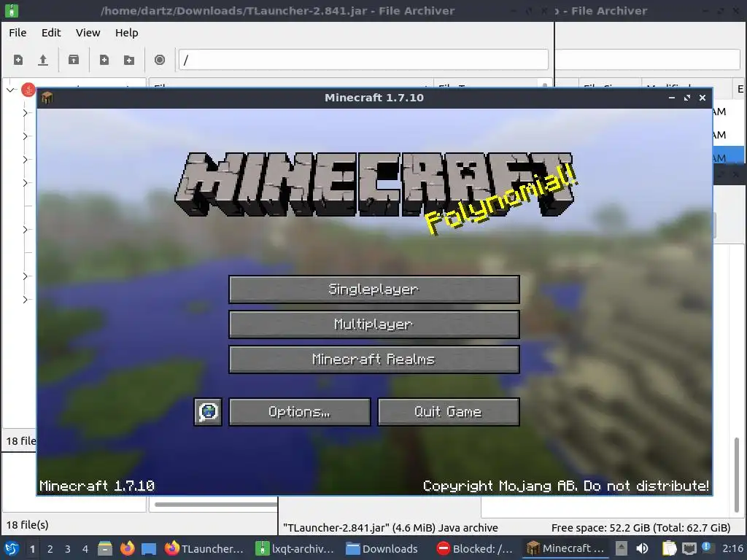The image size is (747, 560).
Task: Click the "Free space: 52.2 GiB" status text
Action: pos(640,528)
